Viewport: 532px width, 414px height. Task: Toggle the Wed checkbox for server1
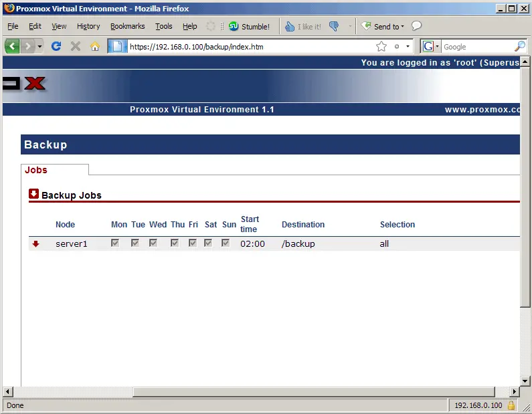coord(153,243)
